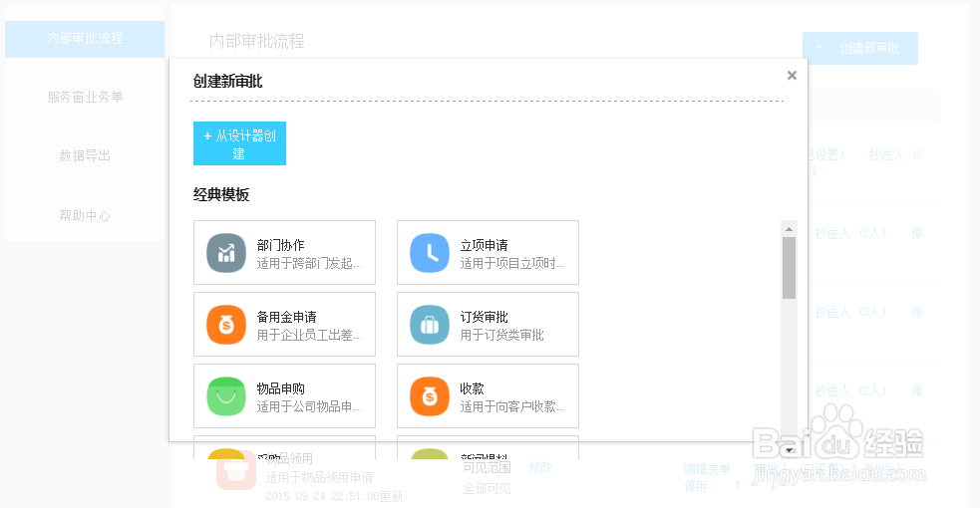Viewport: 980px width, 508px height.
Task: Select the 物品申购 template title
Action: pyautogui.click(x=280, y=388)
